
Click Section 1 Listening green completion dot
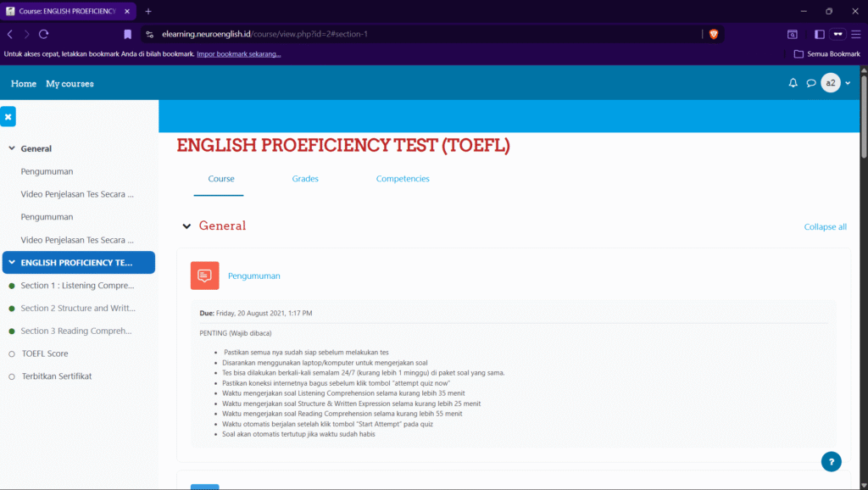tap(12, 286)
